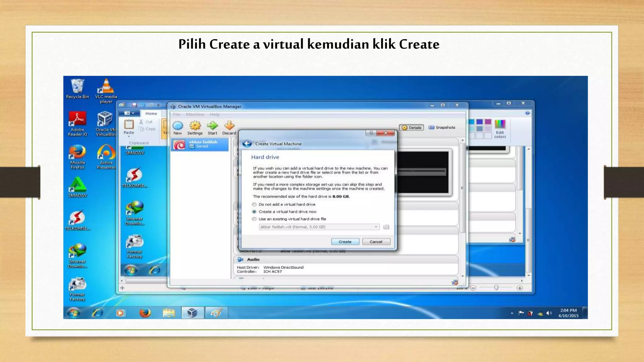Select akbar fadilah VM in list
Viewport: 644px width, 362px height.
pyautogui.click(x=200, y=145)
